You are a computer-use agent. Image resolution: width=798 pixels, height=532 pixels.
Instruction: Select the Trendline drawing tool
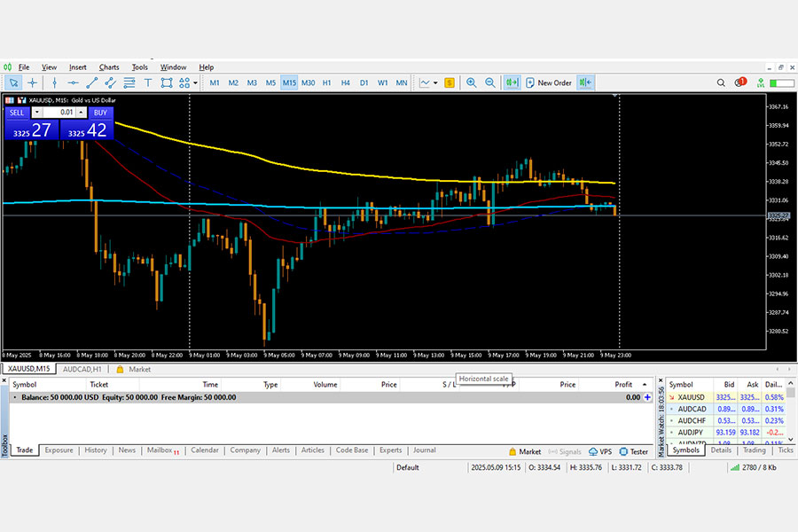pos(92,82)
